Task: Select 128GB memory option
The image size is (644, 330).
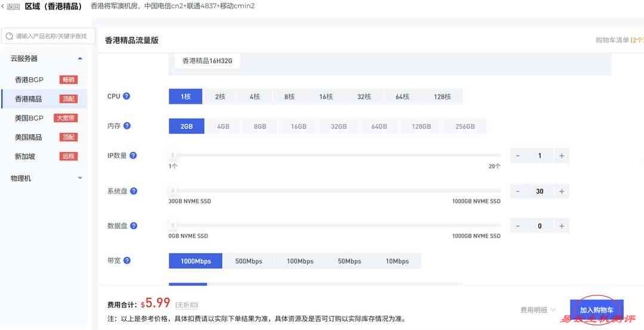Action: click(422, 126)
